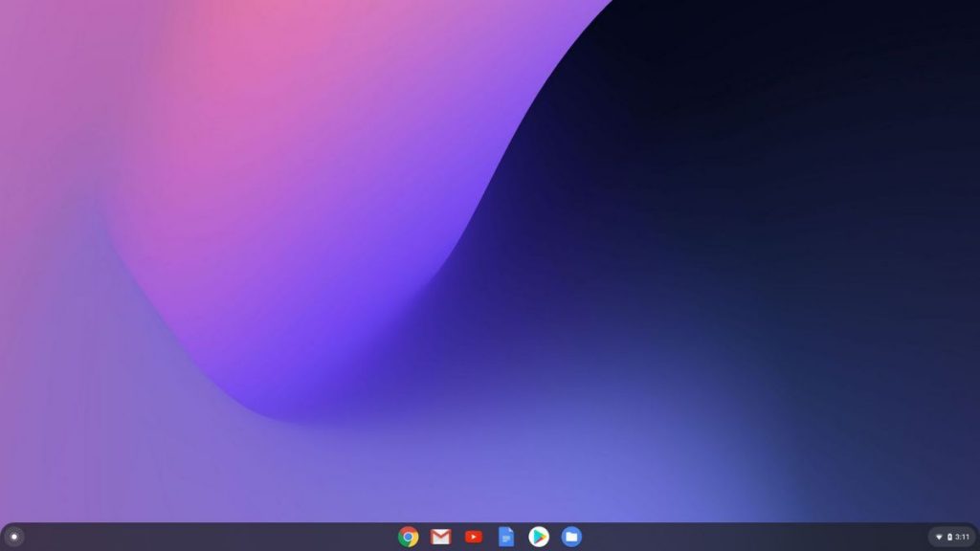The width and height of the screenshot is (980, 551).
Task: Click the clock showing 3:11
Action: (x=963, y=537)
